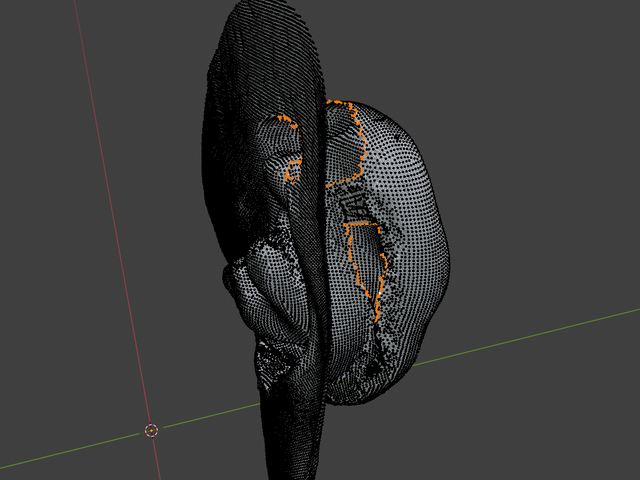
Task: Click the white active vertex among orange vertices
Action: pos(380,293)
